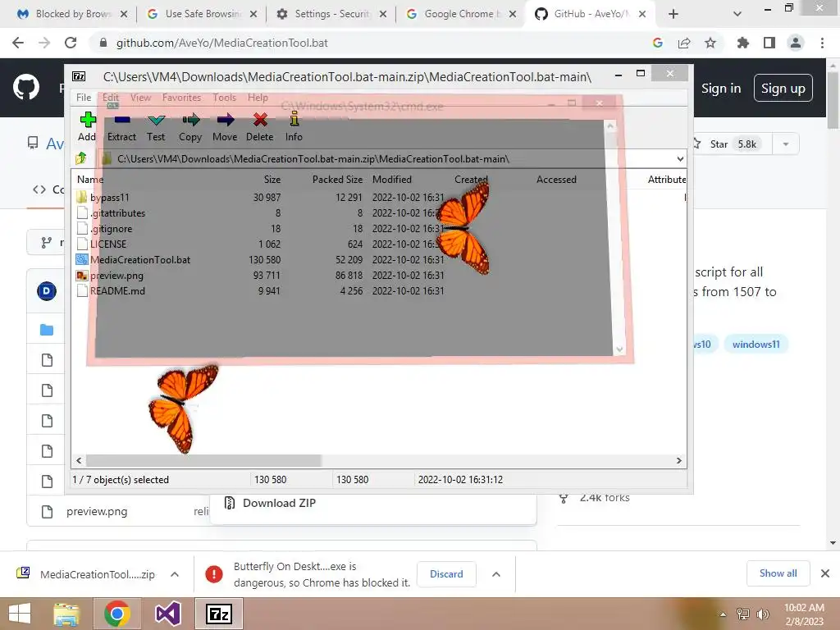
Task: Sort by the Modified column header
Action: click(392, 180)
